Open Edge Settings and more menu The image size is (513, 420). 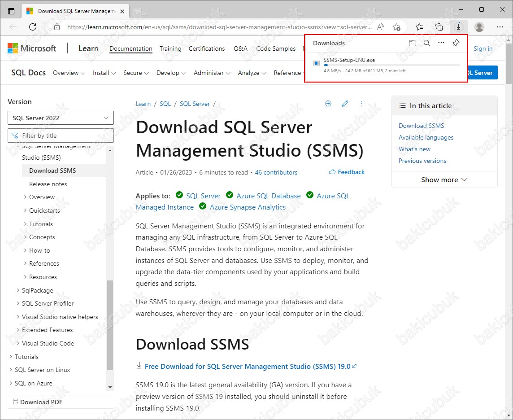(x=500, y=27)
